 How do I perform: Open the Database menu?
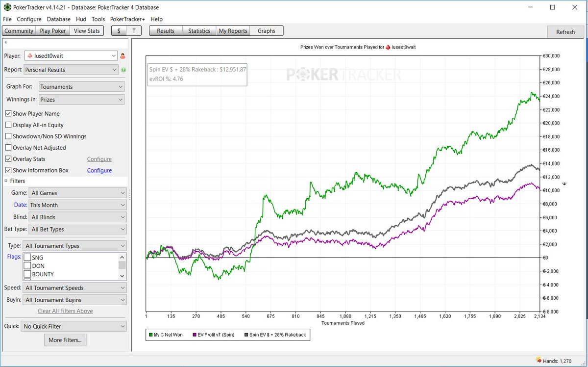point(59,19)
